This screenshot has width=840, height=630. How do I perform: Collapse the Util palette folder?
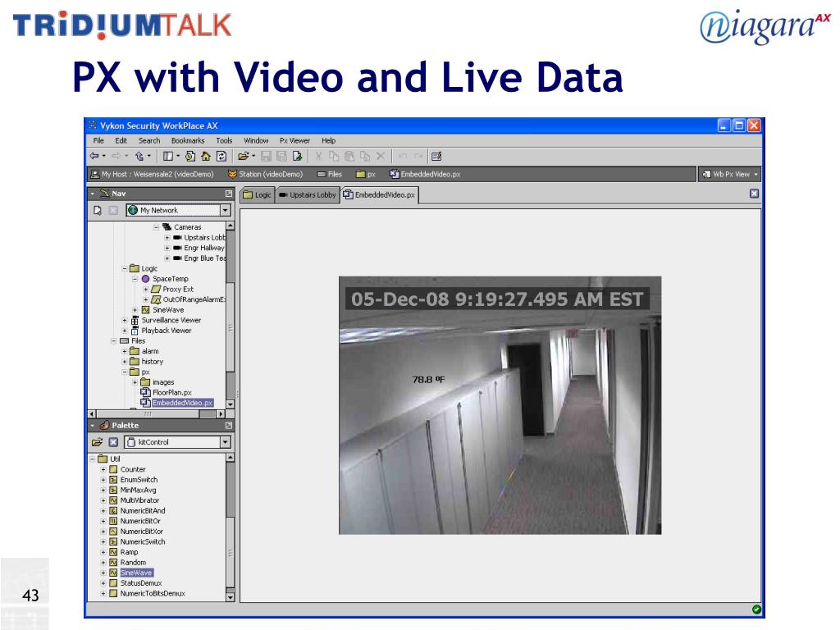pyautogui.click(x=92, y=459)
